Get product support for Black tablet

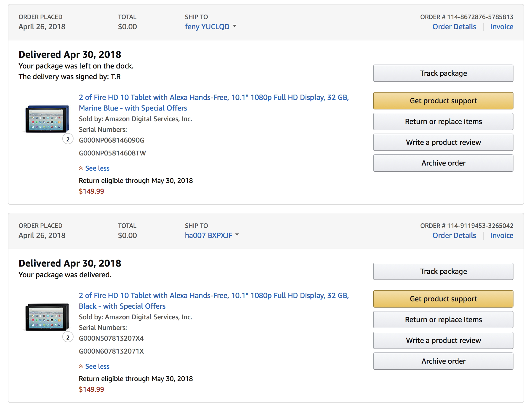[443, 299]
